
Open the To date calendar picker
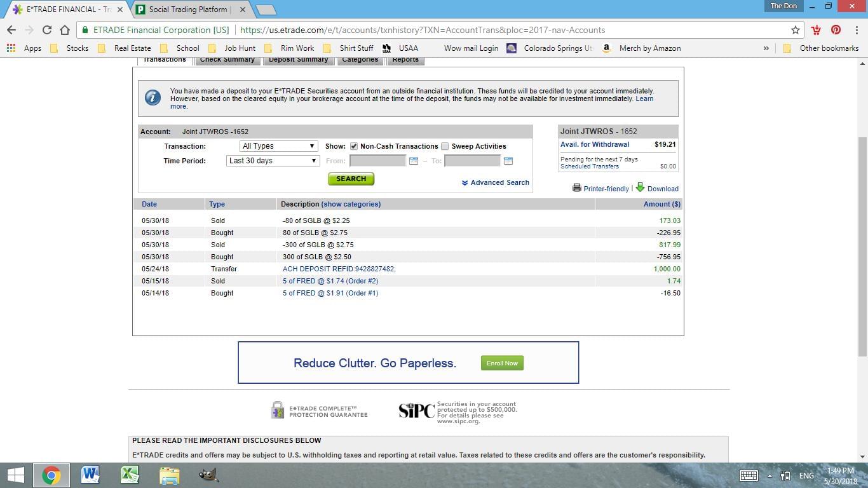[508, 161]
